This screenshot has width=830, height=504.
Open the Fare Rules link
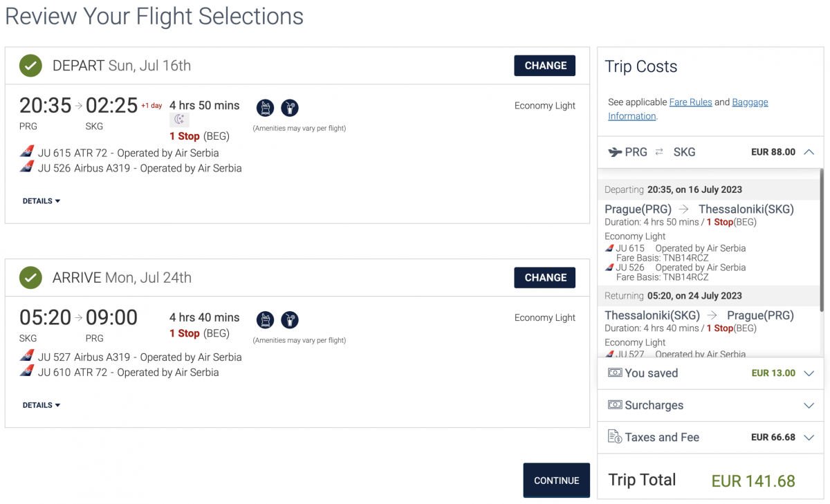[690, 102]
